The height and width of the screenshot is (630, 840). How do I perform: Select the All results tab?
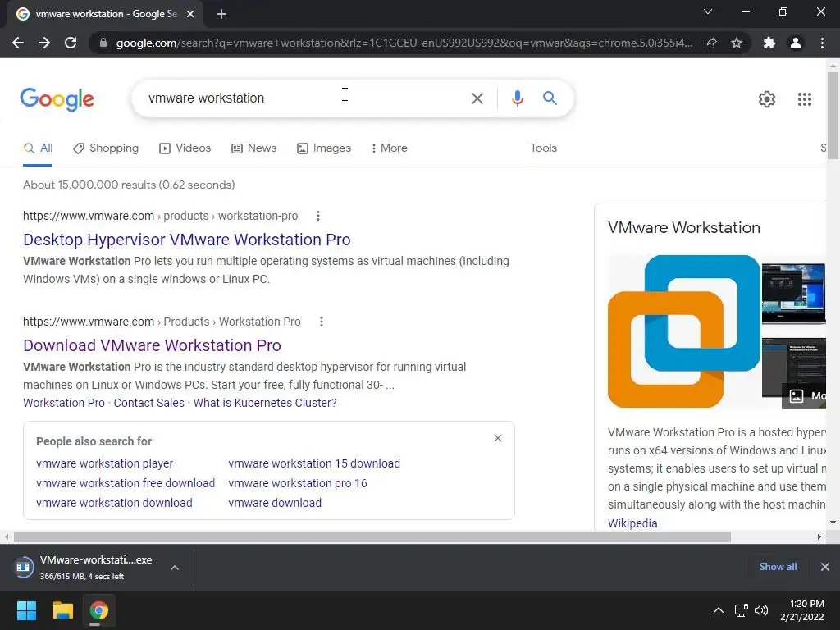coord(38,148)
